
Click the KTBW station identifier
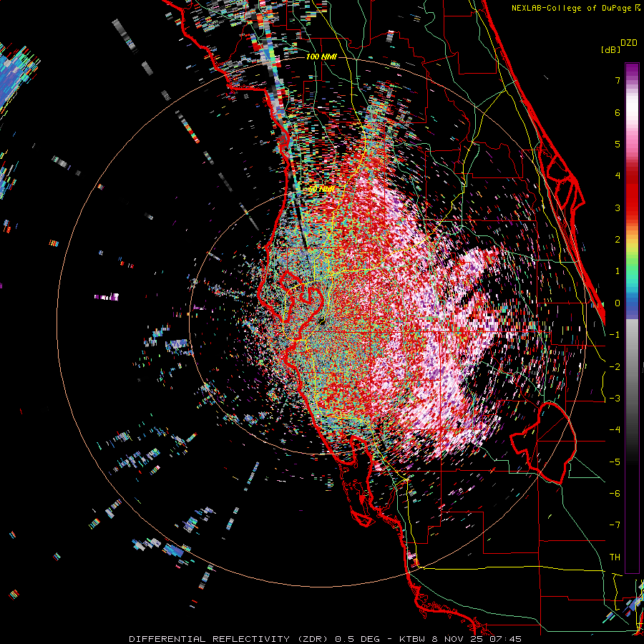click(411, 639)
